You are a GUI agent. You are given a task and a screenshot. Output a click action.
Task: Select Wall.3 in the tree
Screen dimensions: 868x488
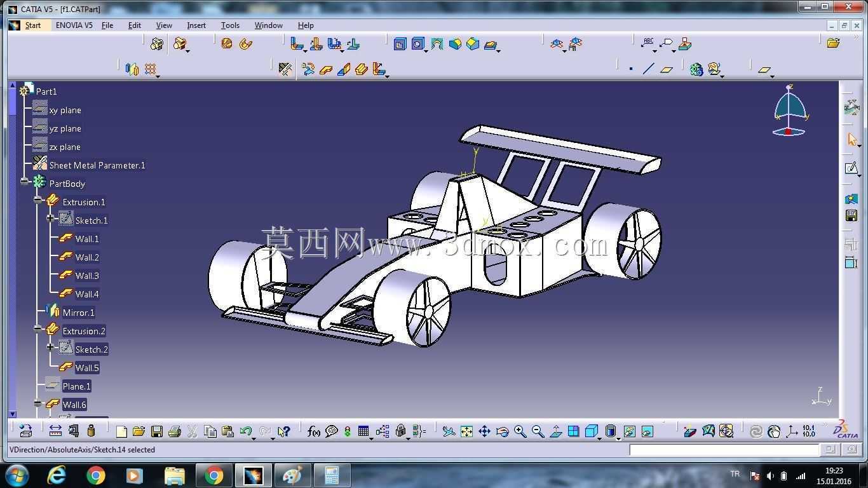tap(87, 276)
